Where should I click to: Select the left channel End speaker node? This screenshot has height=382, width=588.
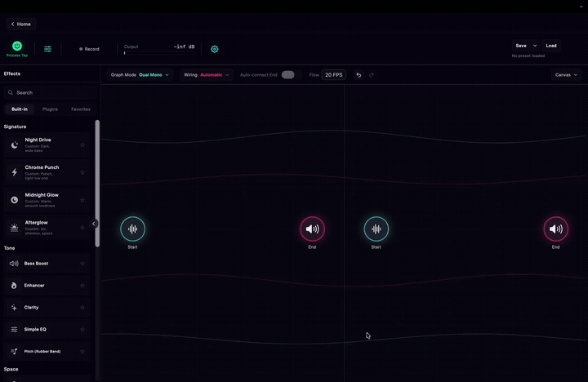tap(312, 229)
